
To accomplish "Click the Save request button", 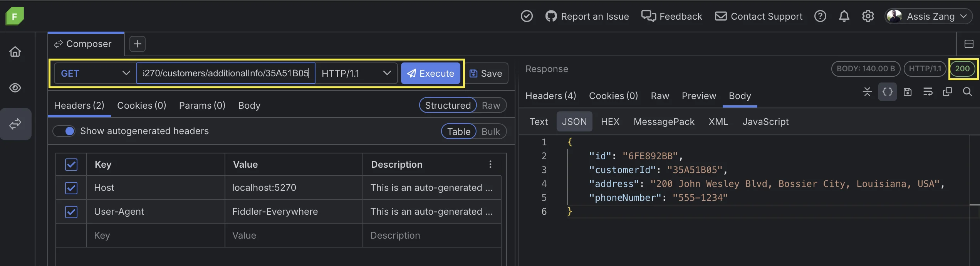I will pos(486,73).
